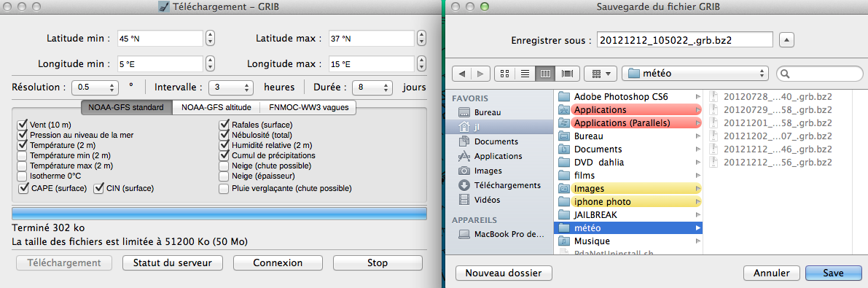Click Annuler button

(x=772, y=273)
